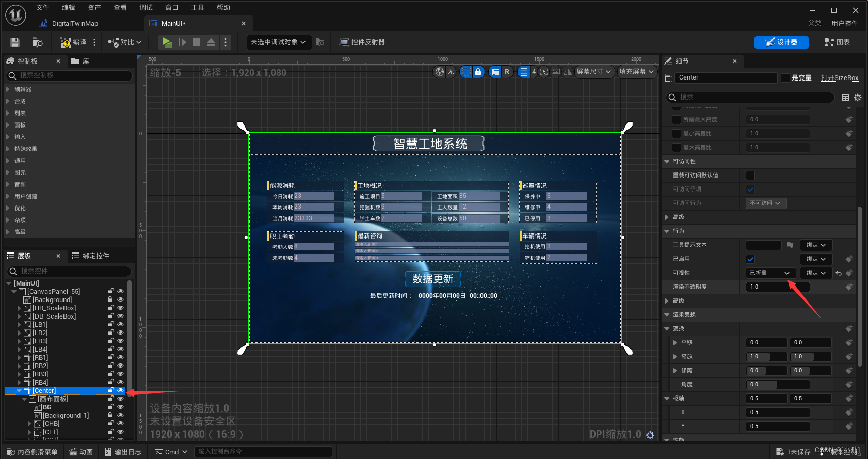Toggle dashed outline display in designer
Viewport: 868px width, 459px height.
[x=466, y=72]
